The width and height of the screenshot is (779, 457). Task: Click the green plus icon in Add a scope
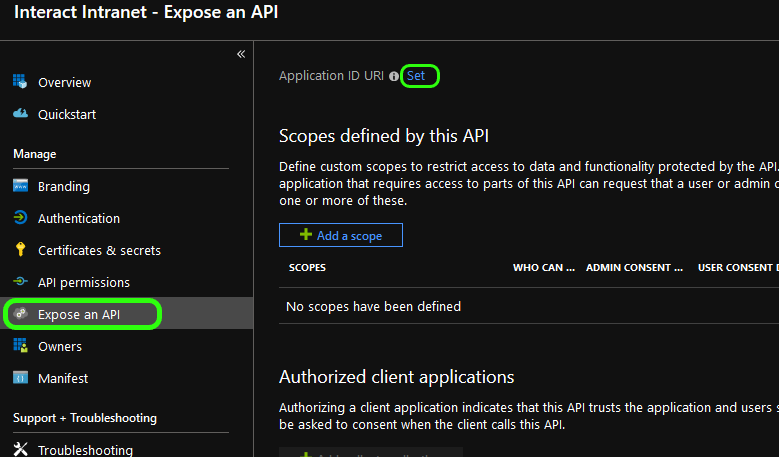tap(306, 234)
